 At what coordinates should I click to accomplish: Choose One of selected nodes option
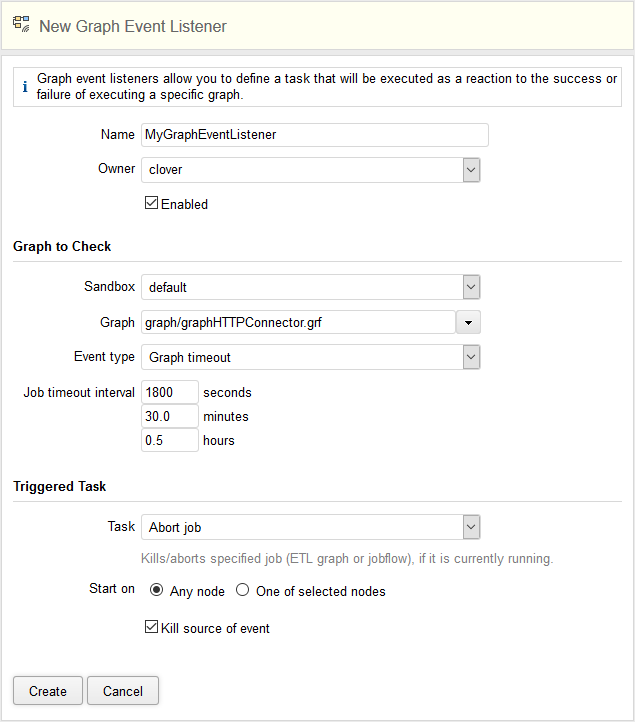pyautogui.click(x=243, y=591)
